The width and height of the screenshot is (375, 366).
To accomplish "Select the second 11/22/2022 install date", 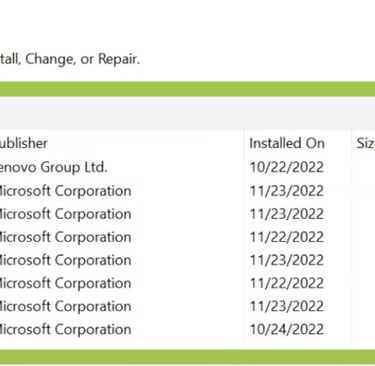I will pos(287,283).
